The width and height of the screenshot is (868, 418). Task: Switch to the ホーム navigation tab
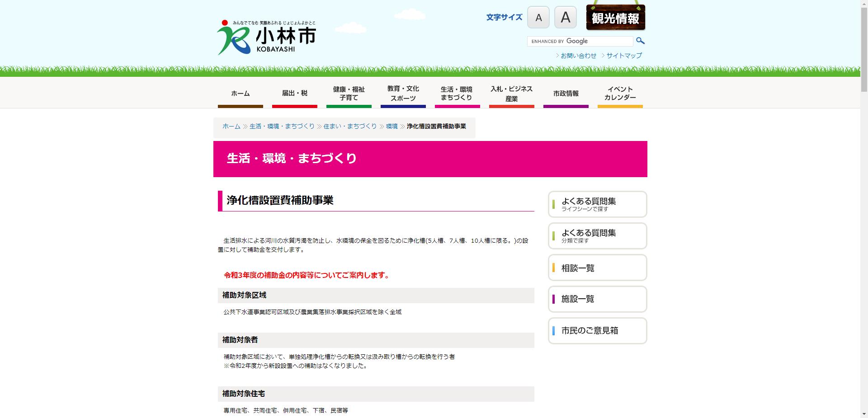240,94
